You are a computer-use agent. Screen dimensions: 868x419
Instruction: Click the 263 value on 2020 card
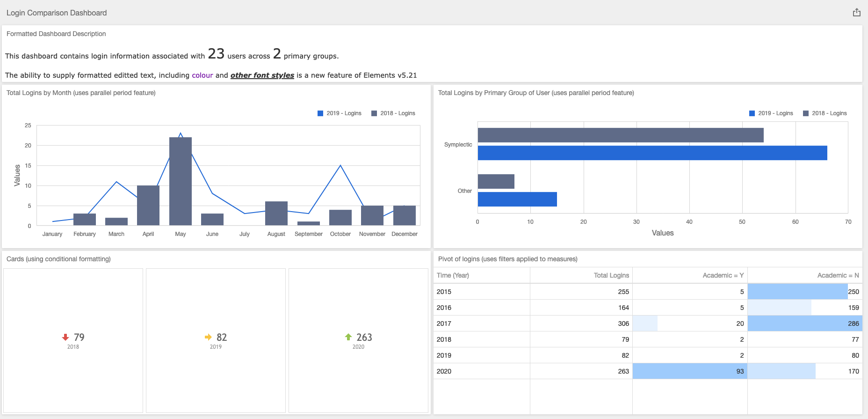[x=364, y=337]
